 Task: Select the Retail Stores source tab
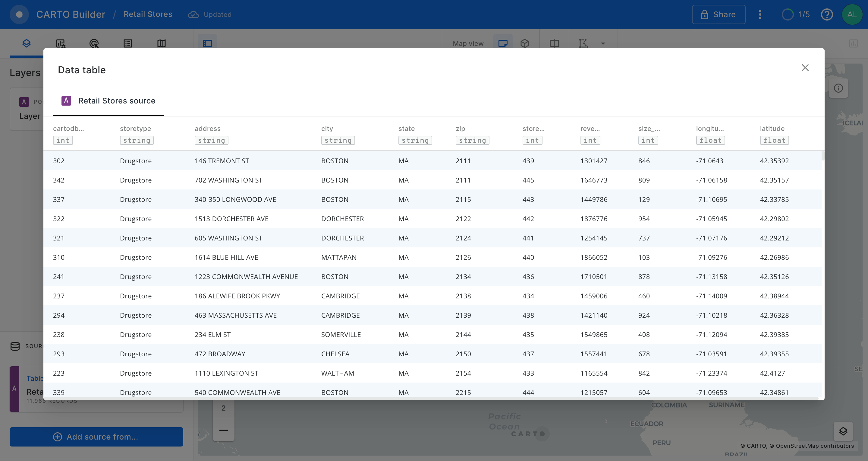tap(108, 101)
